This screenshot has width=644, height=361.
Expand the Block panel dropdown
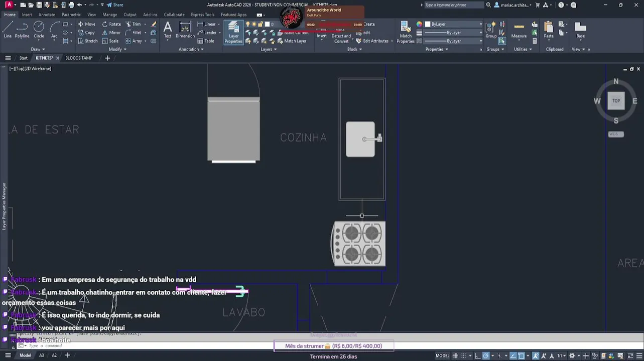354,49
